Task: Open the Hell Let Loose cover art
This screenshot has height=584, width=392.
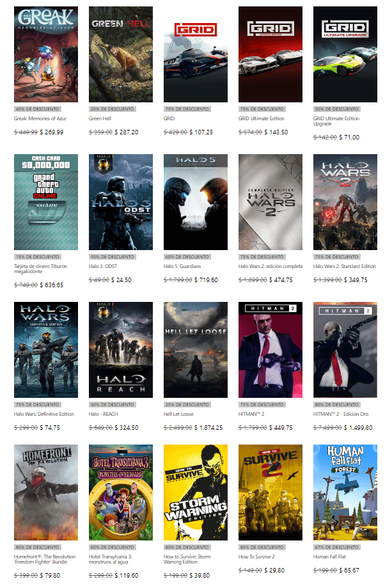Action: pos(195,350)
